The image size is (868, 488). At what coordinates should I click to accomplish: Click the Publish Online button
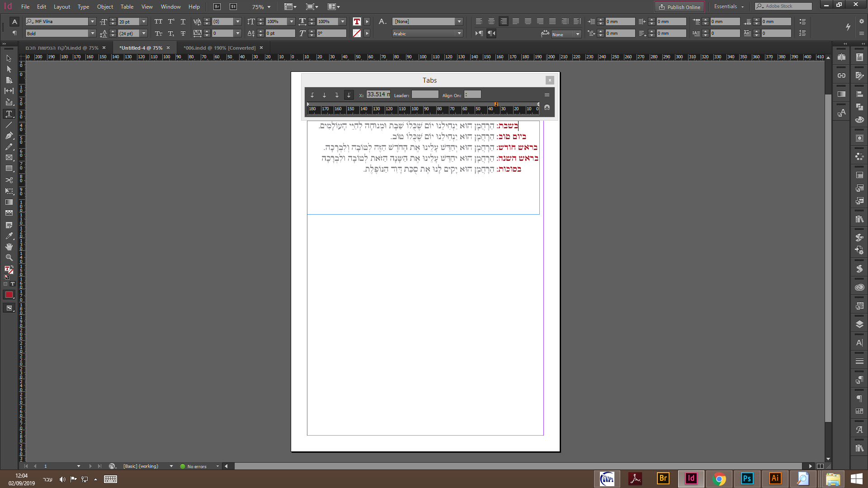[679, 7]
